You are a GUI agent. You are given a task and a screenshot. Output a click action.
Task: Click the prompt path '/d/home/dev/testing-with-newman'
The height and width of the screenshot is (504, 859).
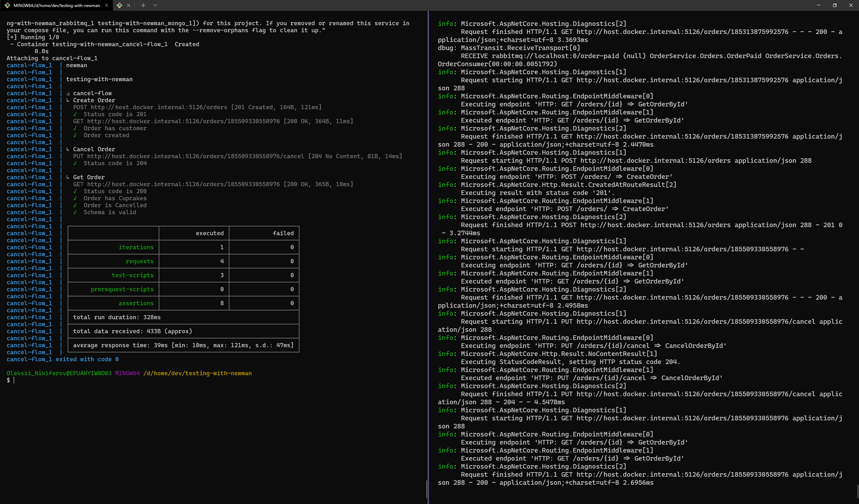tap(197, 373)
